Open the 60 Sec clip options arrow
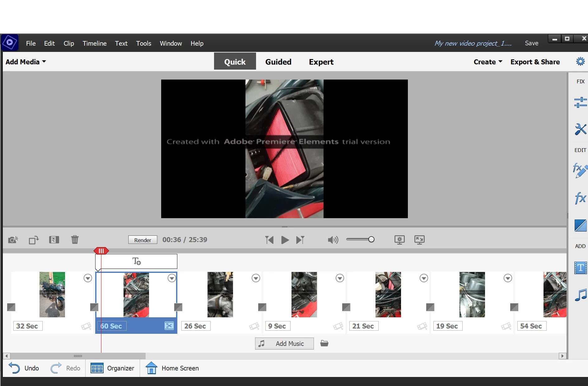 tap(172, 278)
